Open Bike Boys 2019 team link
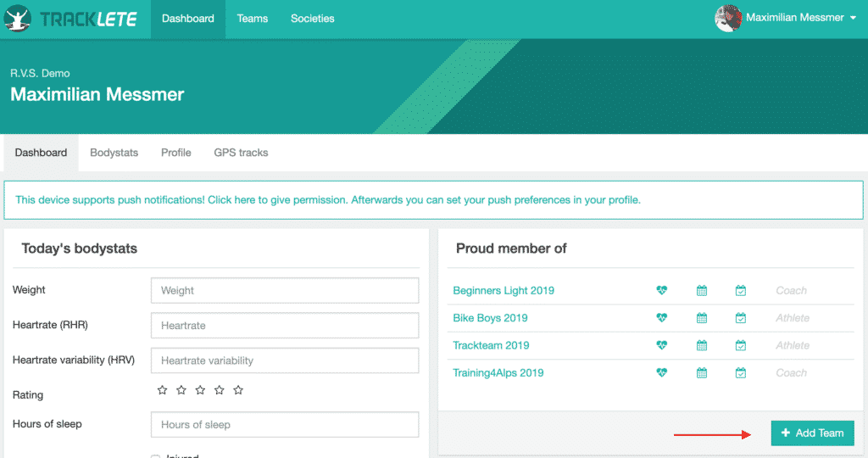This screenshot has width=868, height=458. coord(490,318)
